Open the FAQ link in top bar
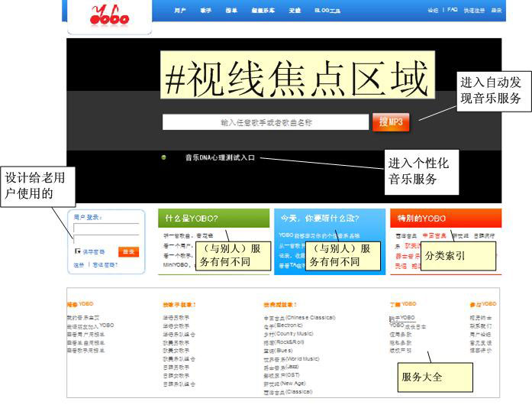The height and width of the screenshot is (408, 532). [x=453, y=10]
